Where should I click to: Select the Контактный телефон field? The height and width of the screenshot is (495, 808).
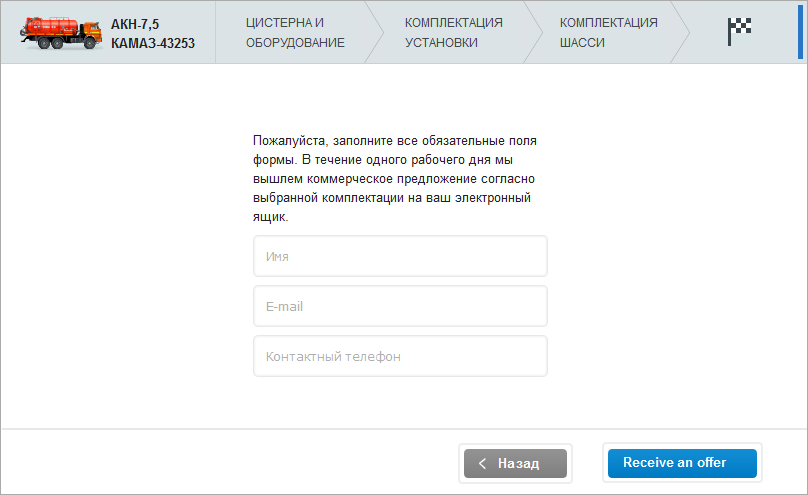coord(400,356)
